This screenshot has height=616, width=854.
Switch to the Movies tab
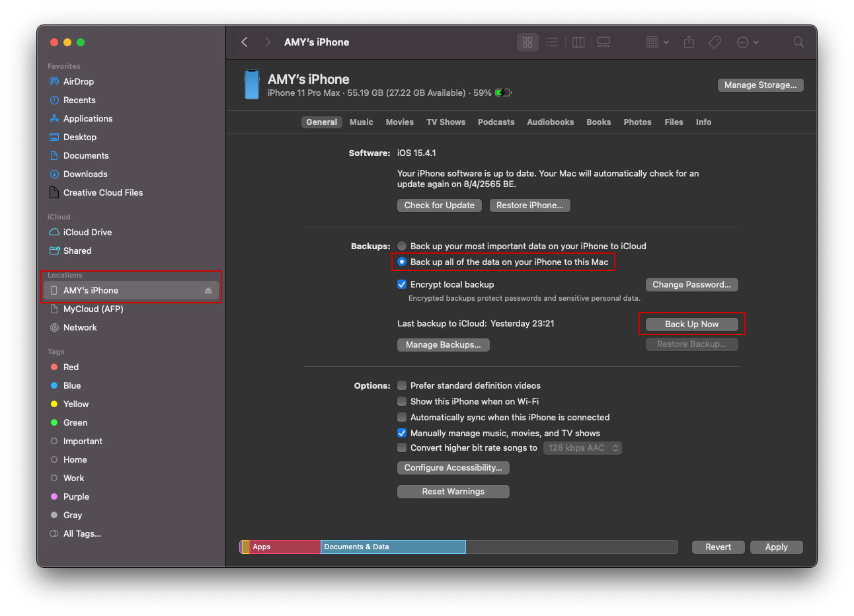(399, 122)
